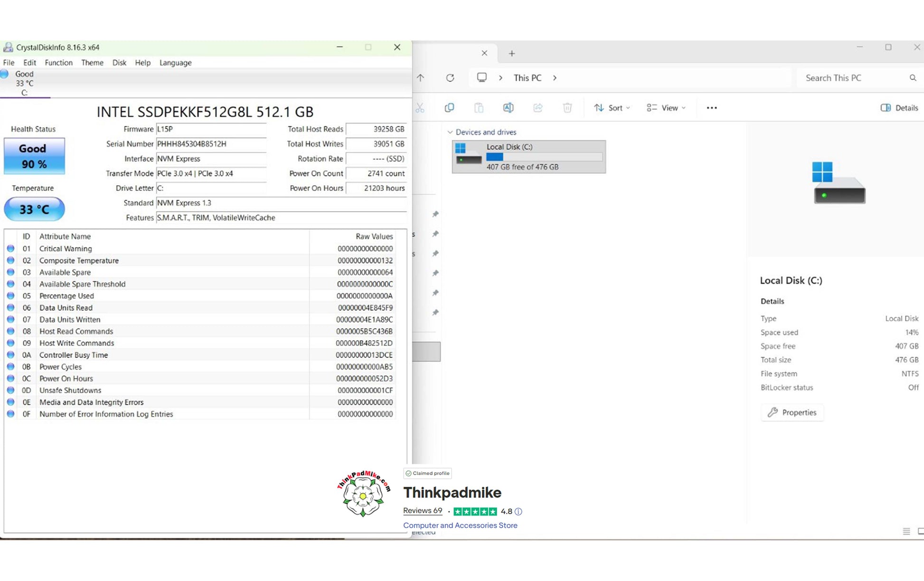Collapse the Devices and drives group

click(450, 132)
